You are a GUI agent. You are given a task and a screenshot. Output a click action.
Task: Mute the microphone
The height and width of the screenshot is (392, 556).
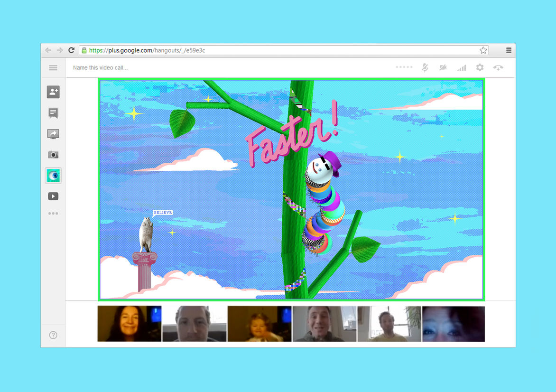click(425, 68)
